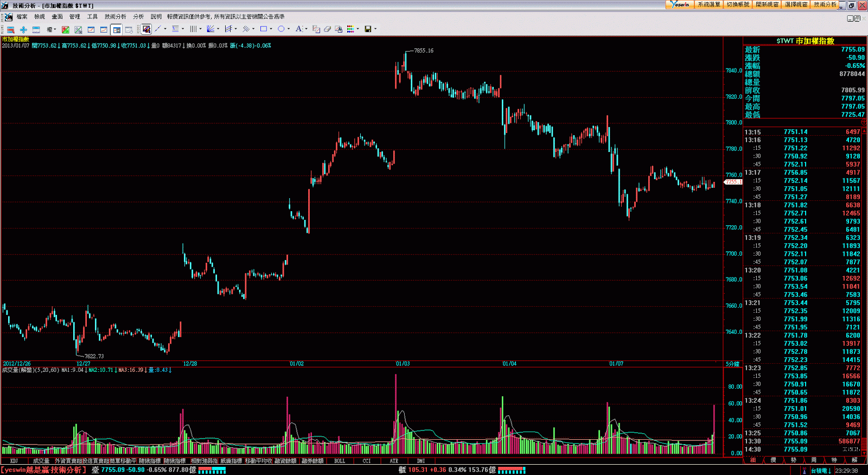Select the 細 tab in quote panel

[753, 460]
